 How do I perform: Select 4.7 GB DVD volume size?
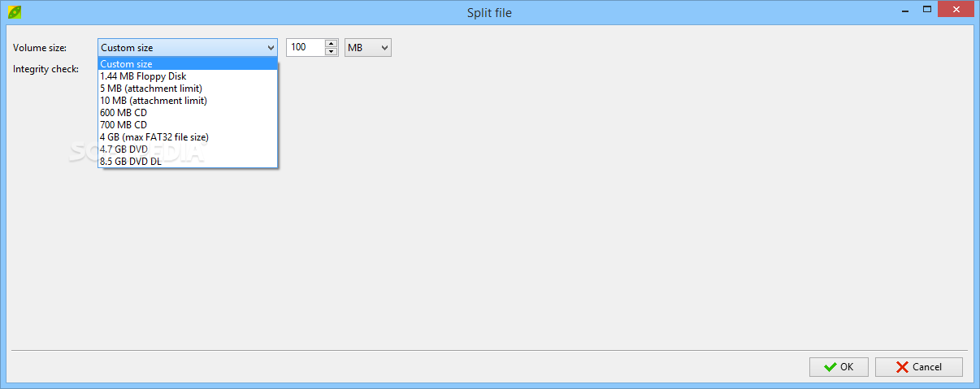point(188,149)
